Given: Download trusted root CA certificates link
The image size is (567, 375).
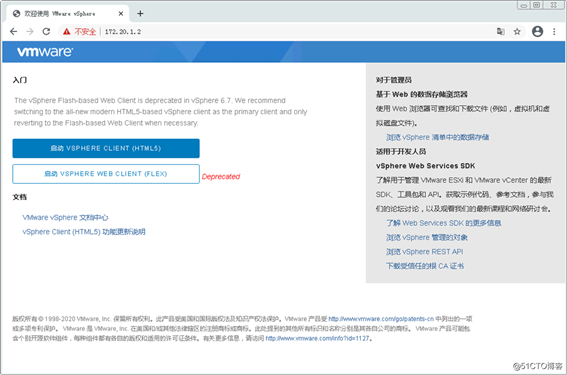Looking at the screenshot, I should point(425,266).
